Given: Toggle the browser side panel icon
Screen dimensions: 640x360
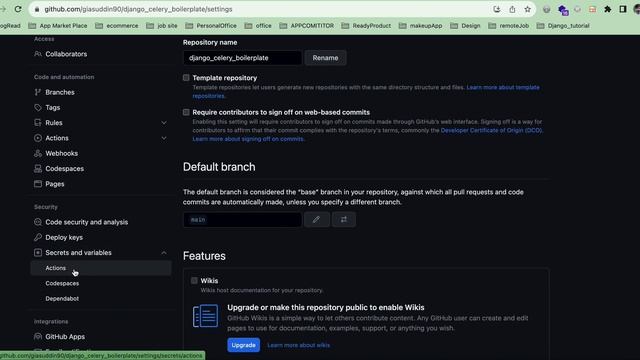Looking at the screenshot, I should (x=623, y=9).
